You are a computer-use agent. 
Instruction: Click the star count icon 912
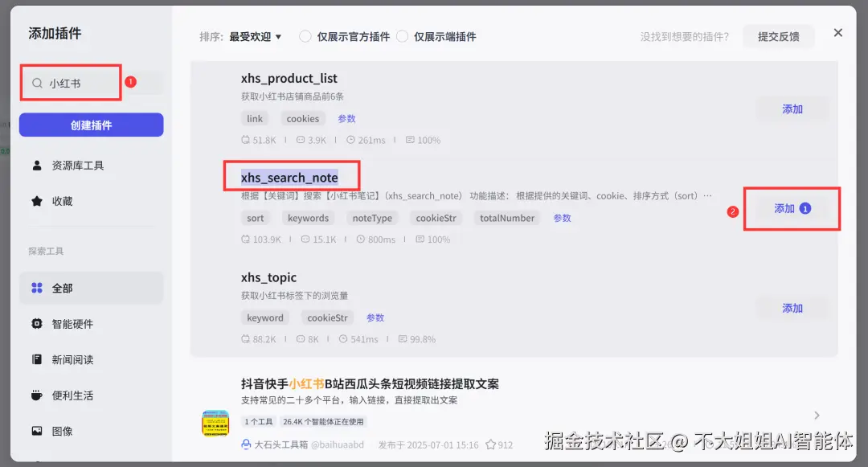pyautogui.click(x=490, y=444)
